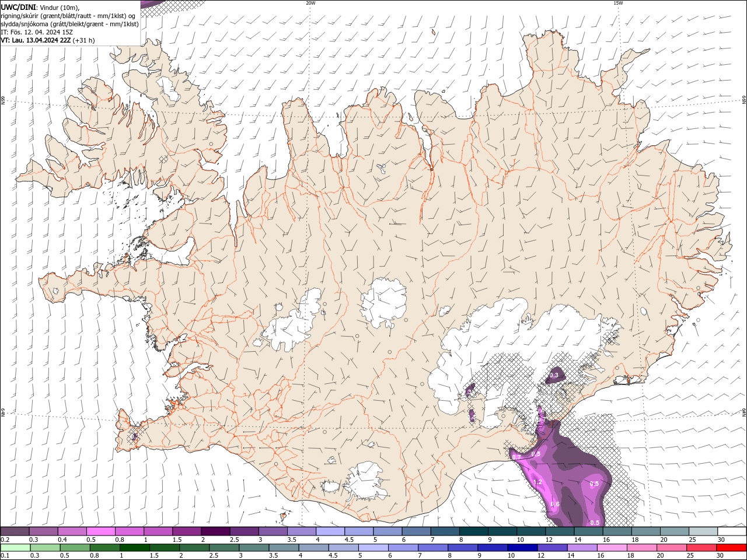The height and width of the screenshot is (560, 747).
Task: Pick the light grey upper swatch between 25 and 30
Action: click(x=703, y=531)
